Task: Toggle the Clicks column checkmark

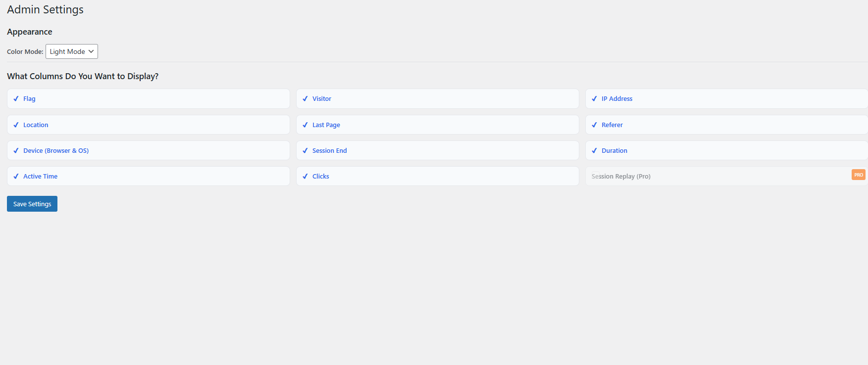Action: pyautogui.click(x=305, y=177)
